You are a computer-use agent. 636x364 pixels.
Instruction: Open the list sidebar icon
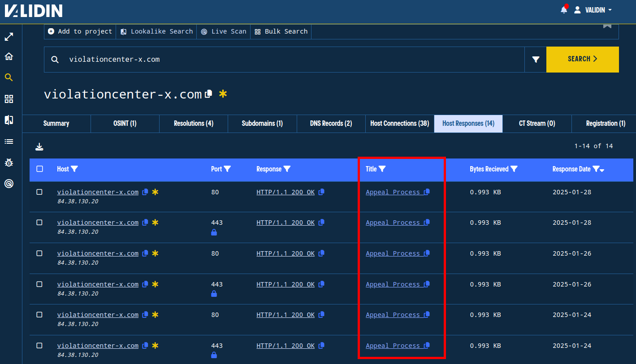[x=9, y=141]
